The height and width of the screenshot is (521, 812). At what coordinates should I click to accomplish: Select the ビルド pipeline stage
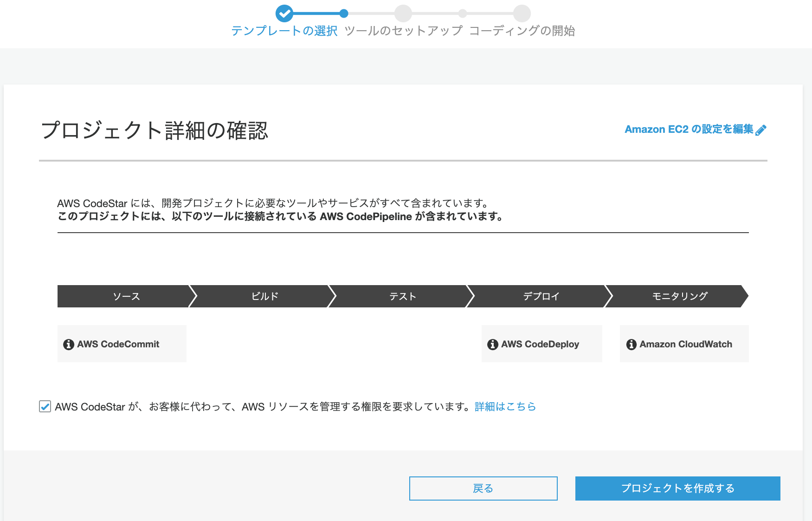[x=265, y=296]
